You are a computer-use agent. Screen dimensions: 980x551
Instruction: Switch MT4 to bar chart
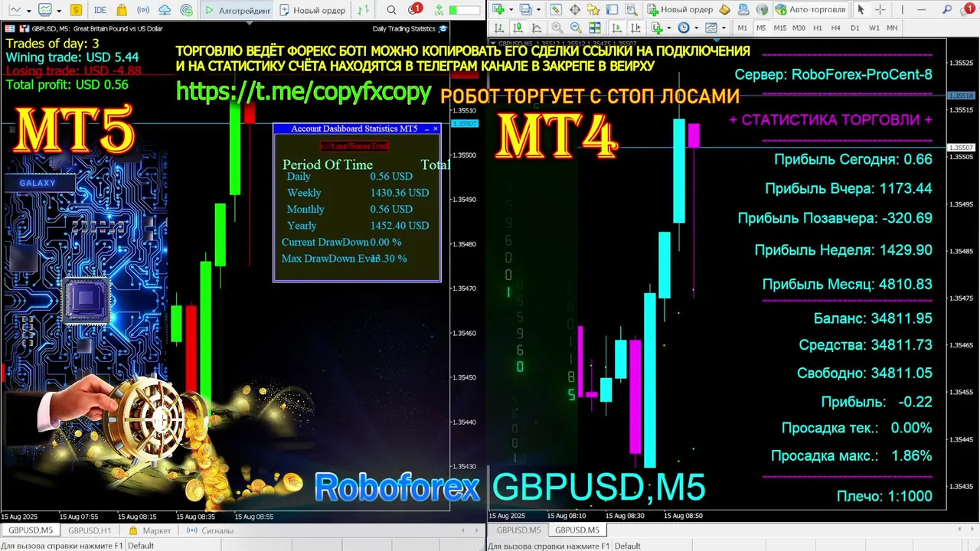499,28
